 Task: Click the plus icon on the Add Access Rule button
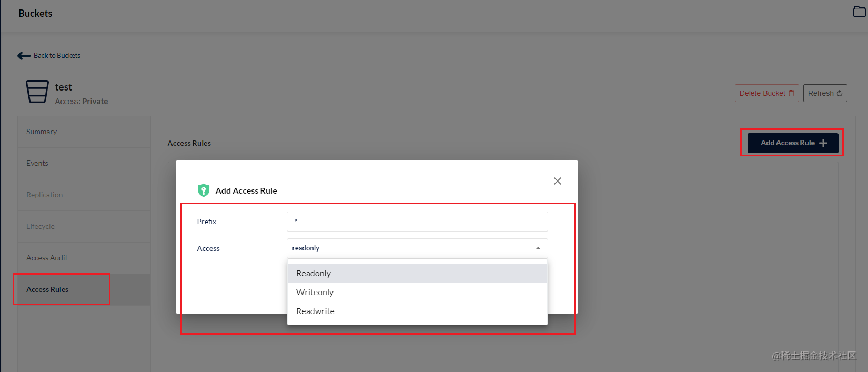(x=823, y=143)
